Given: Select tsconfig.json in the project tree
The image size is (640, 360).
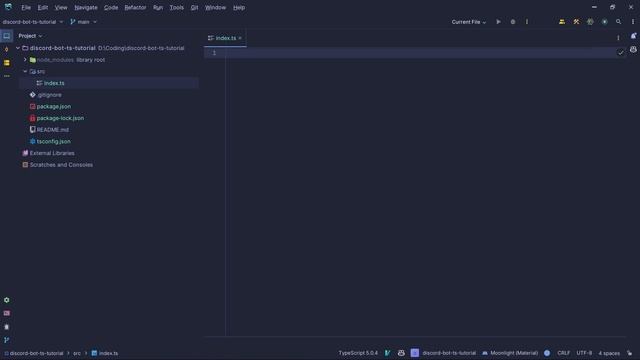Looking at the screenshot, I should point(53,141).
